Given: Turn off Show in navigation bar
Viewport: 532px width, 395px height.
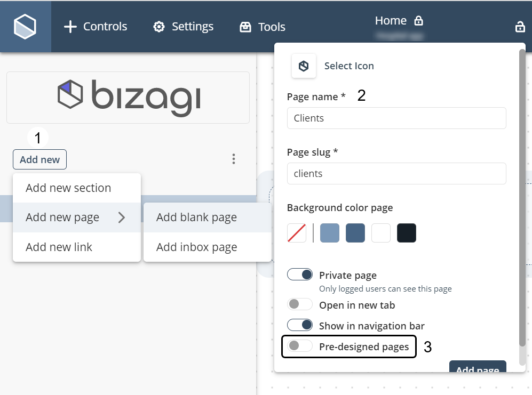Looking at the screenshot, I should [299, 325].
